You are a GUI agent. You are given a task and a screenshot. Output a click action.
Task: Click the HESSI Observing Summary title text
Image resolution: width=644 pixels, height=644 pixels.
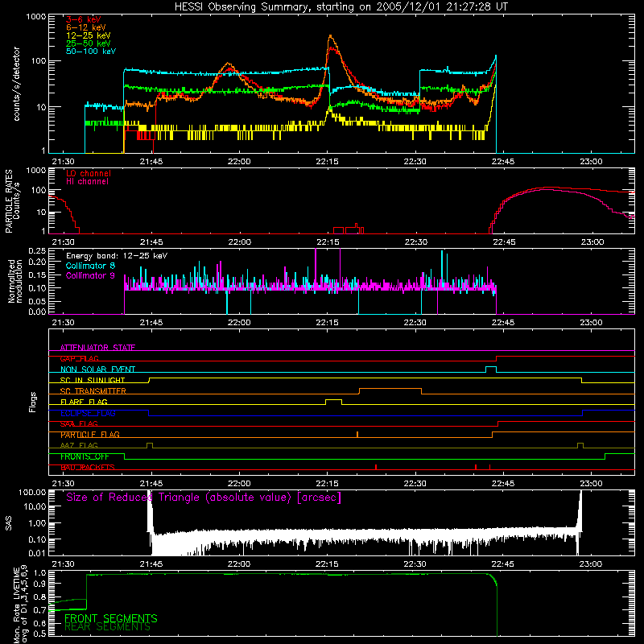point(341,7)
